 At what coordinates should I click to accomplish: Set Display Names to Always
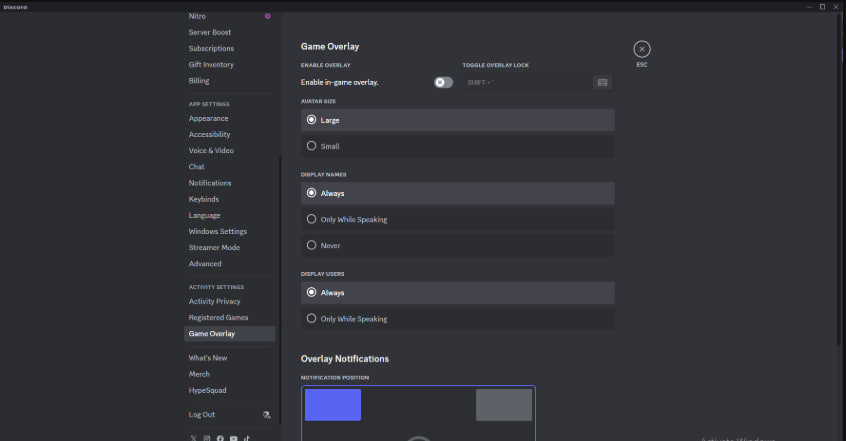[457, 193]
